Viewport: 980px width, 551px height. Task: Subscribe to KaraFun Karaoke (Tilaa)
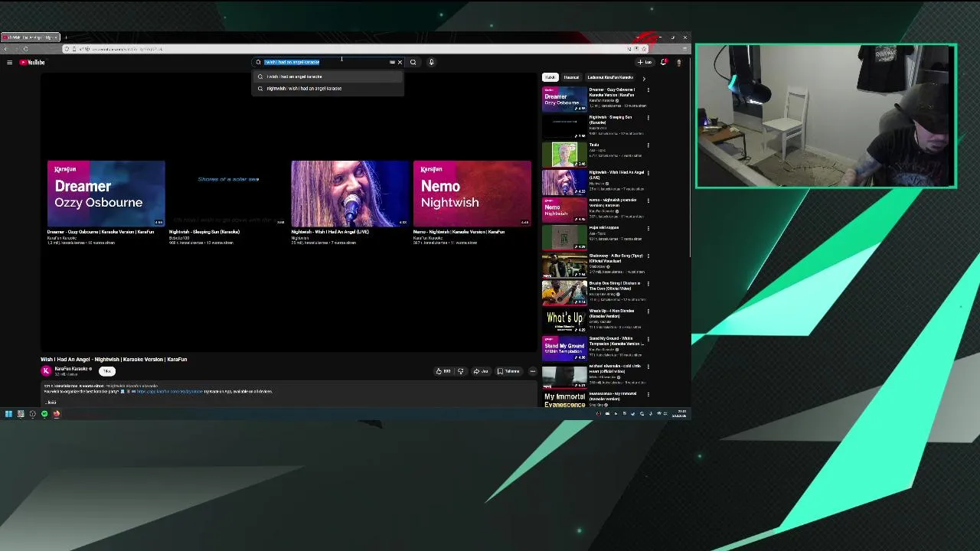(x=106, y=371)
